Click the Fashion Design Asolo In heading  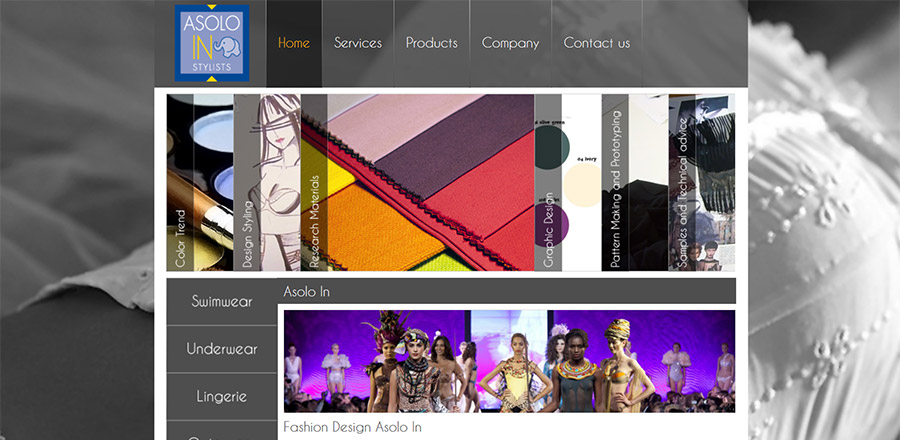pyautogui.click(x=352, y=427)
